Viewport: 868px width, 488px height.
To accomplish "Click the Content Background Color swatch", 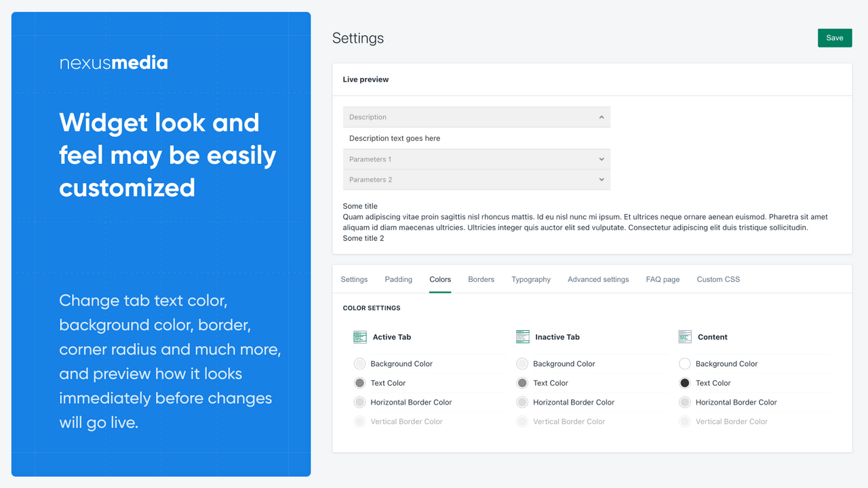I will pos(685,363).
